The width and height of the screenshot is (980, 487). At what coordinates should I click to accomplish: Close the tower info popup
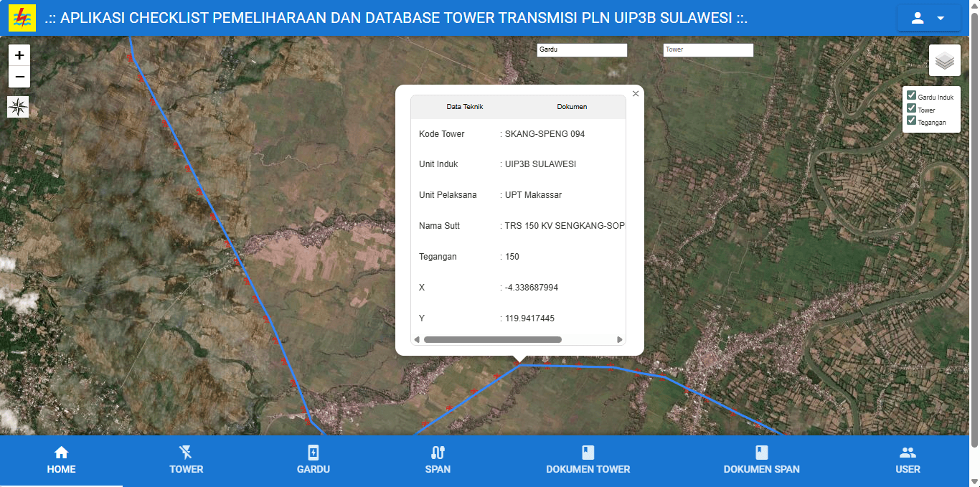(x=636, y=94)
